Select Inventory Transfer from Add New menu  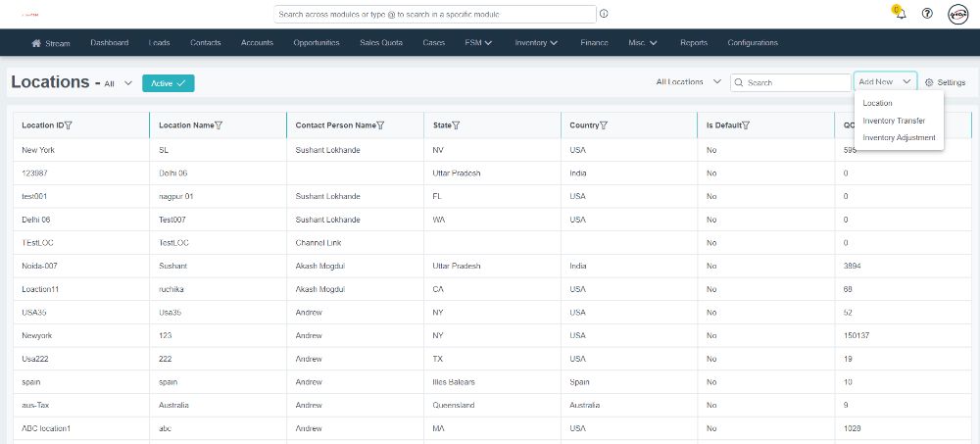pyautogui.click(x=894, y=121)
